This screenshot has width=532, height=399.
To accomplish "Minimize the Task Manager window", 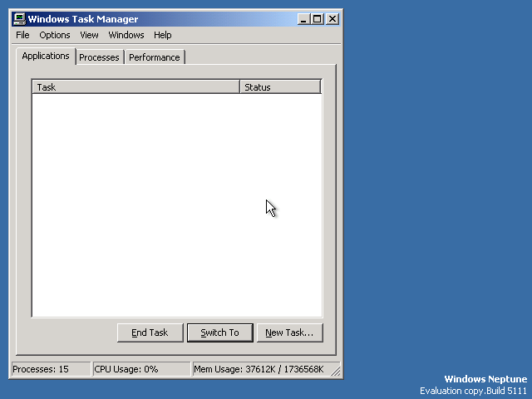I will (x=303, y=19).
